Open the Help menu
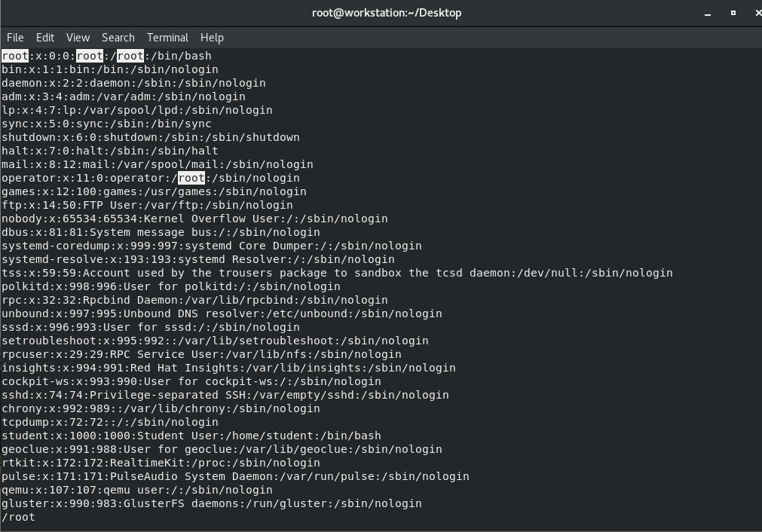The height and width of the screenshot is (532, 762). click(212, 38)
